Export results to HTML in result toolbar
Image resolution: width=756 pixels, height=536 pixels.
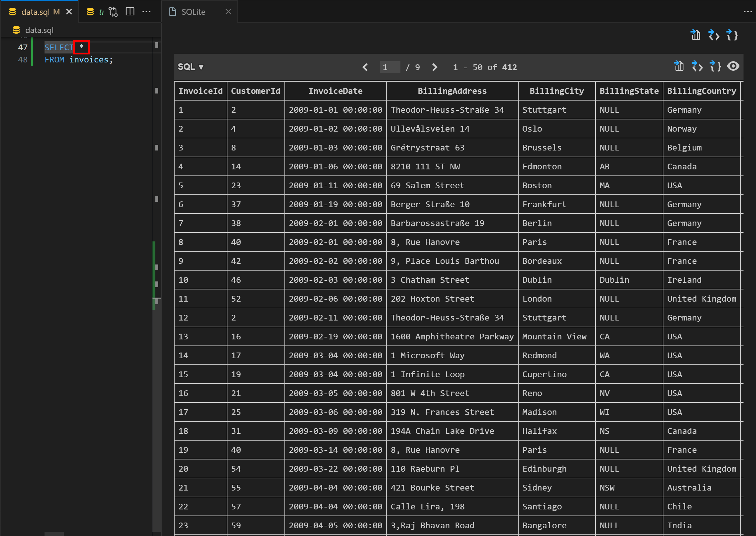(x=697, y=66)
